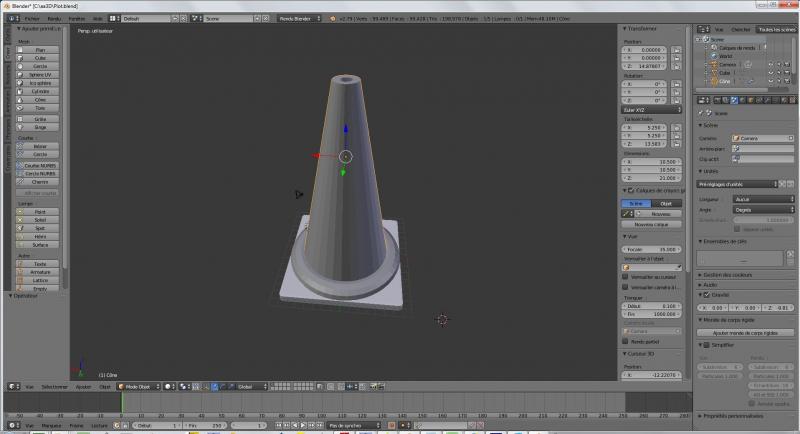Toggle the Rendu partiel checkbox
The width and height of the screenshot is (800, 434).
(x=626, y=341)
